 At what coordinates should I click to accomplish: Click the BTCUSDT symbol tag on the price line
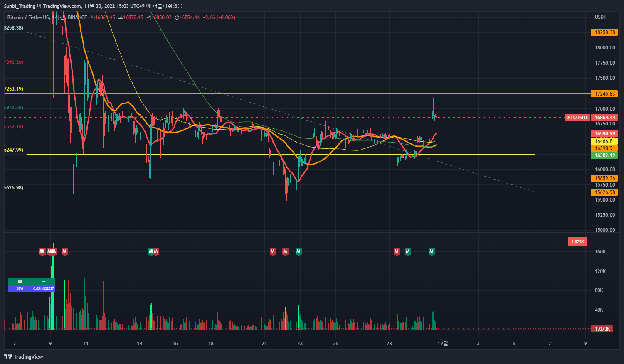[x=577, y=118]
